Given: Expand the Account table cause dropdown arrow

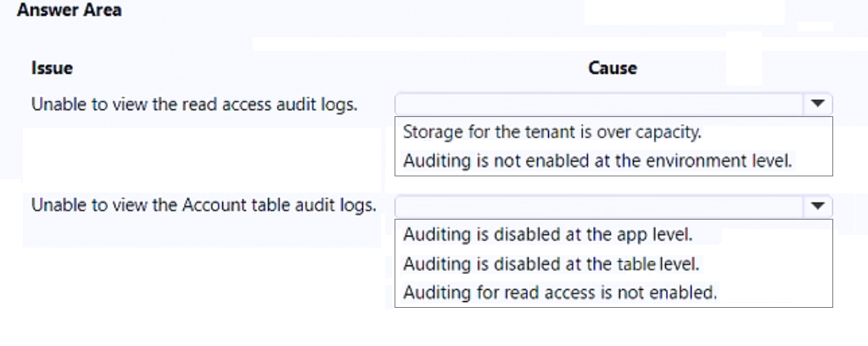Looking at the screenshot, I should (818, 205).
